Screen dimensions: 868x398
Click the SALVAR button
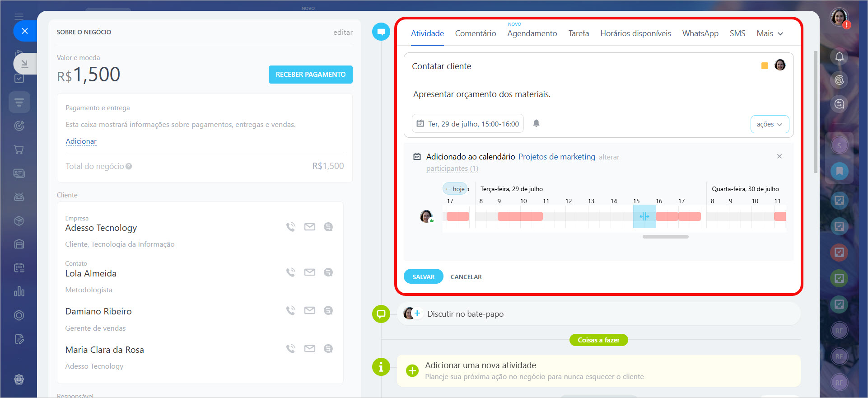(424, 277)
